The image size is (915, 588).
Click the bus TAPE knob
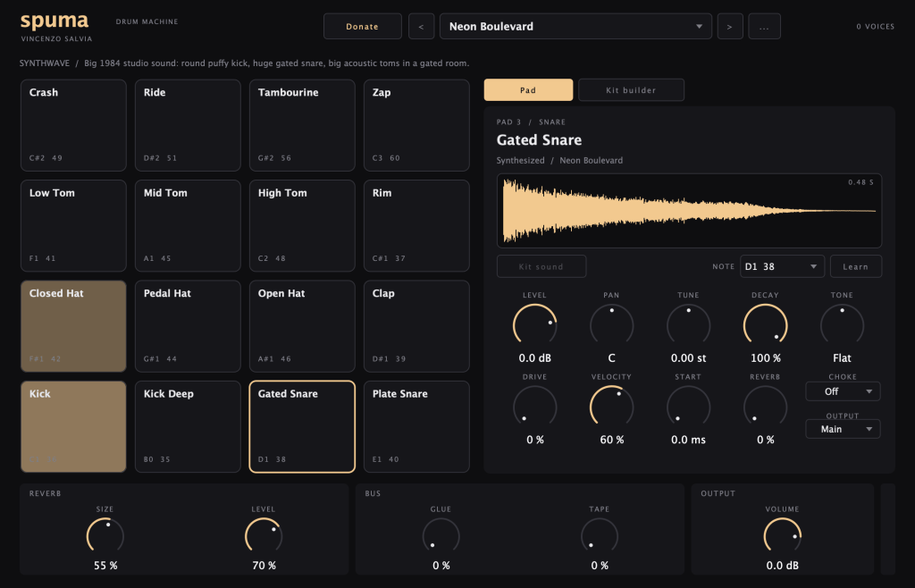click(600, 535)
